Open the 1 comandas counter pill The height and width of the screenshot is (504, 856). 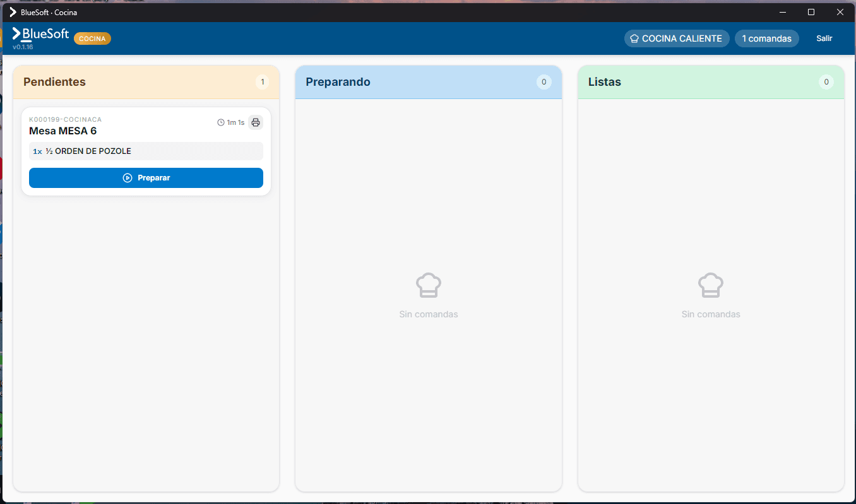click(766, 38)
